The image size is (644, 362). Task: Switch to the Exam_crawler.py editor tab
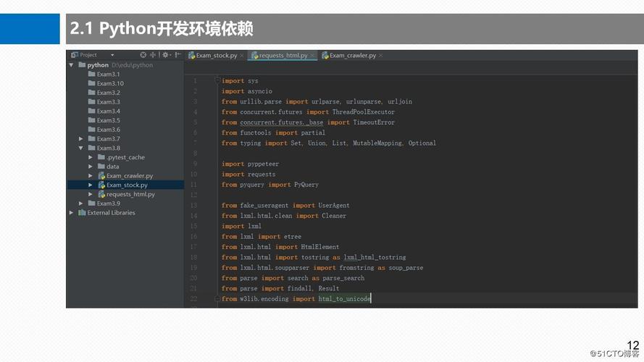[x=353, y=56]
